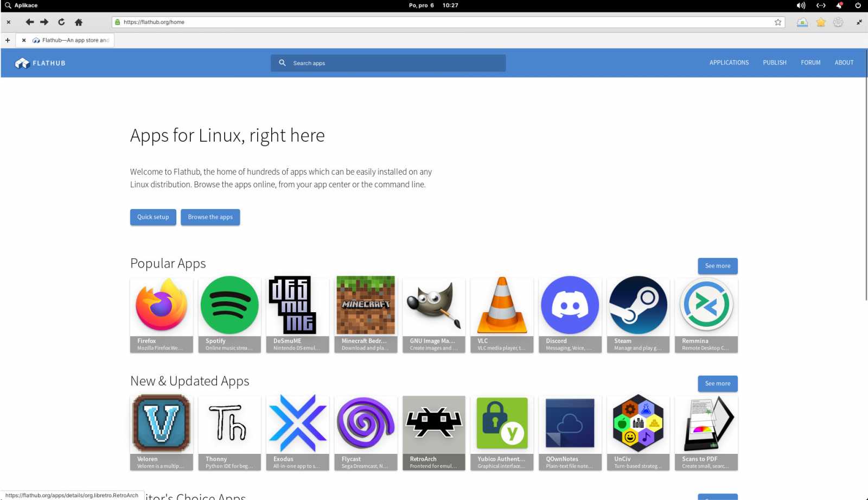
Task: Focus the Search apps field
Action: tap(388, 63)
